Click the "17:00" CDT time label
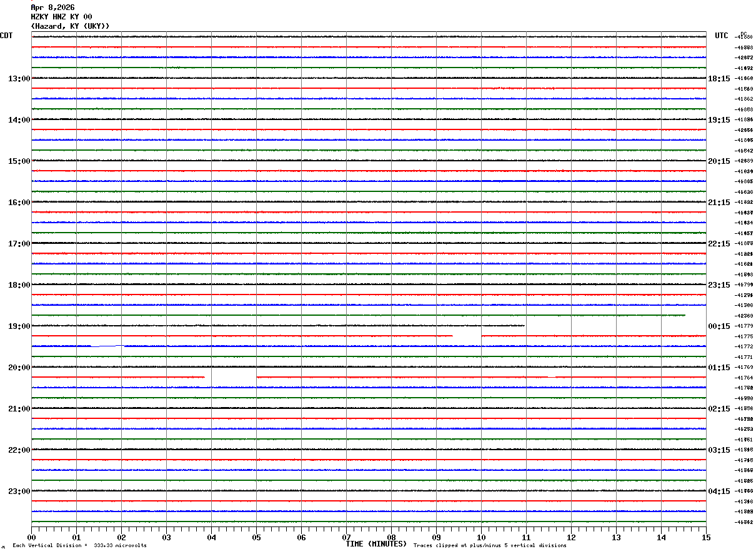The image size is (756, 554). pyautogui.click(x=19, y=244)
